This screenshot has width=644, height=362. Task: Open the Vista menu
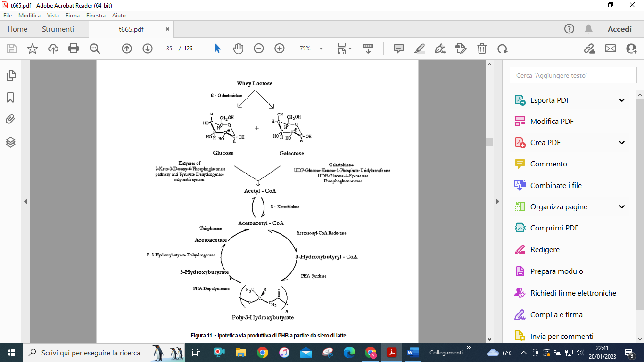(x=53, y=15)
